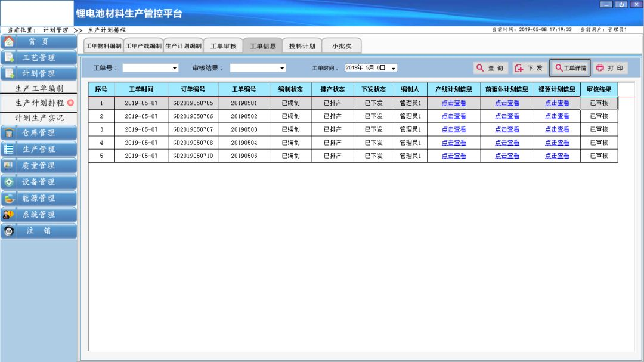Open 设备管理 menu
The image size is (644, 362).
click(x=39, y=182)
